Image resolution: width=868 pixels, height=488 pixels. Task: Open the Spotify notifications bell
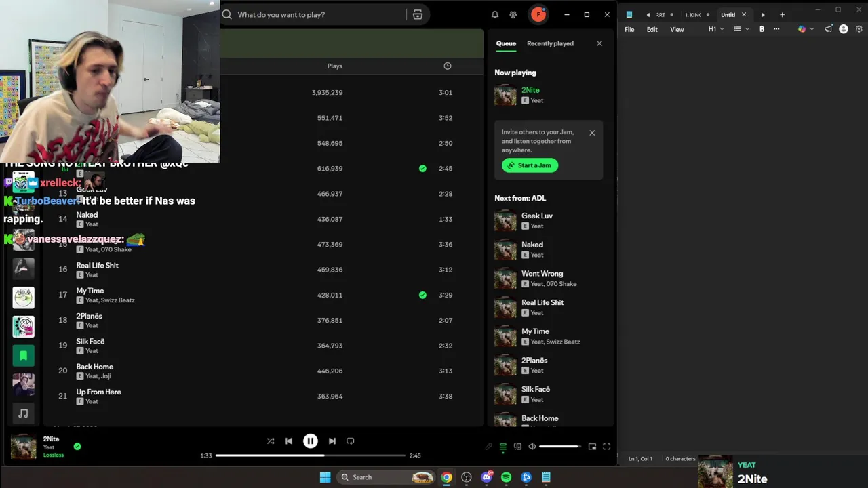[x=495, y=14]
